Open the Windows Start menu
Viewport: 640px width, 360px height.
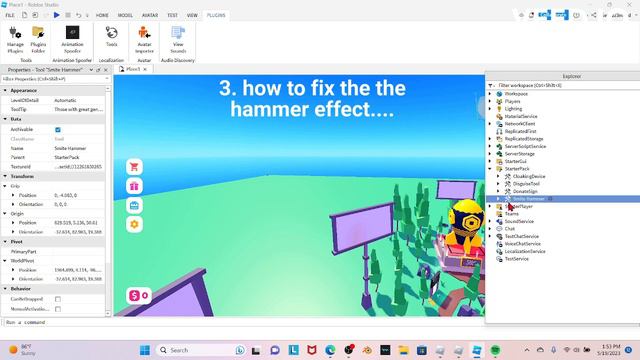(x=144, y=350)
